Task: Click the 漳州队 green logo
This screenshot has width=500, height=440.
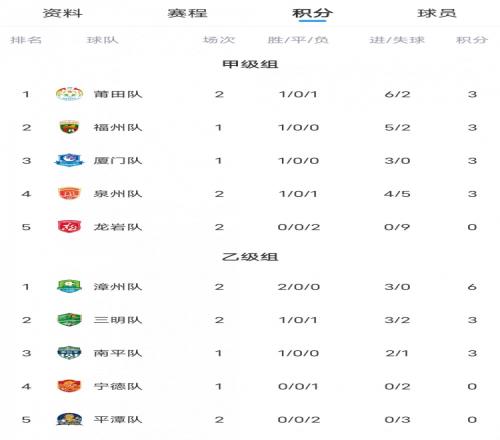Action: tap(69, 286)
